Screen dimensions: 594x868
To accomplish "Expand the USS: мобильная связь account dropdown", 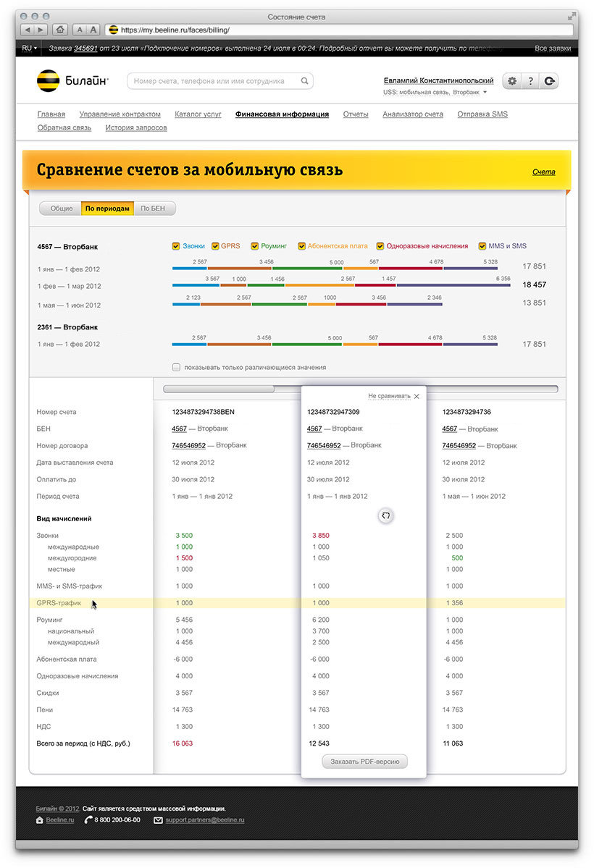I will click(485, 93).
